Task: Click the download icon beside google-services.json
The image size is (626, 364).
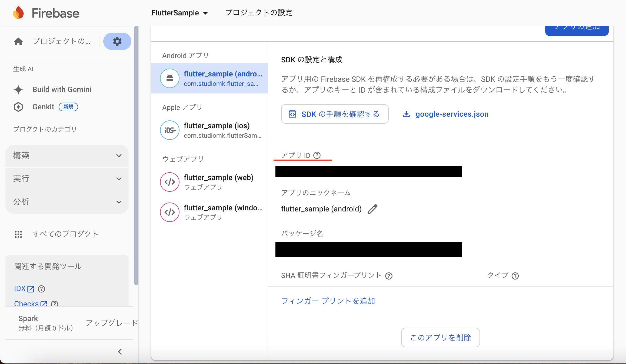Action: pyautogui.click(x=407, y=114)
